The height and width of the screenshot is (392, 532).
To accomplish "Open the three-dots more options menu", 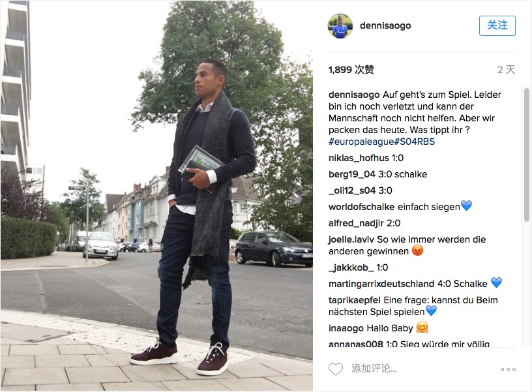I will pyautogui.click(x=508, y=369).
